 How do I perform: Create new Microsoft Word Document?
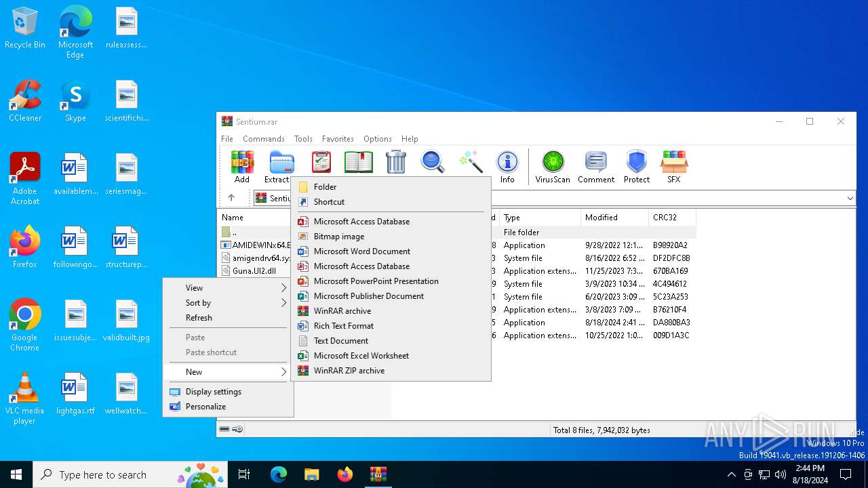[391, 251]
